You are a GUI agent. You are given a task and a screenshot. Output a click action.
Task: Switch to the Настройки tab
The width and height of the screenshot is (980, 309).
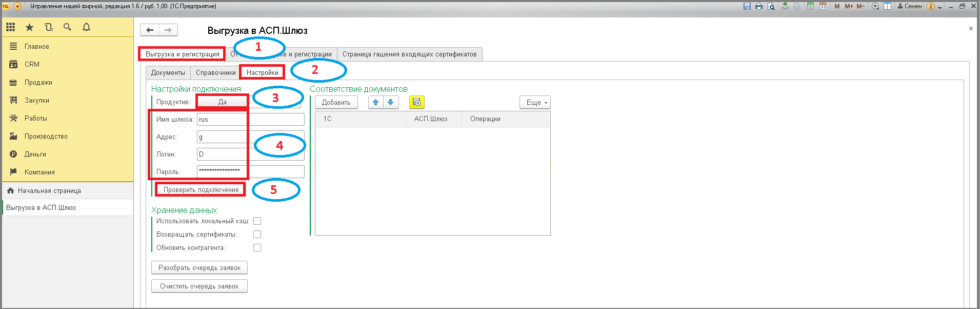[263, 72]
